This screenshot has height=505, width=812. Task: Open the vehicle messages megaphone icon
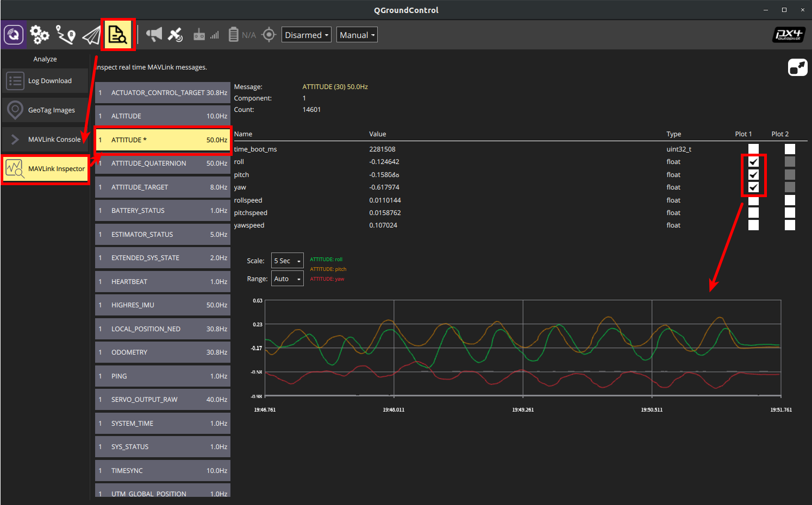(154, 35)
